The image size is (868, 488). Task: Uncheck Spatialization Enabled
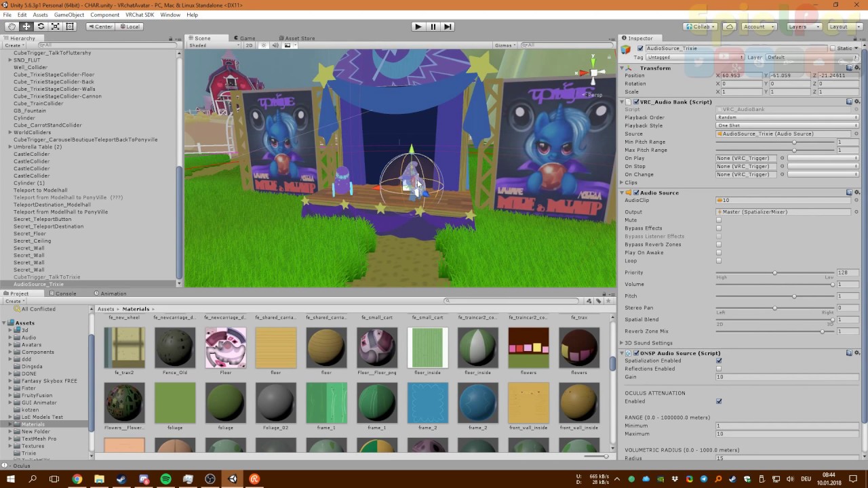tap(719, 361)
